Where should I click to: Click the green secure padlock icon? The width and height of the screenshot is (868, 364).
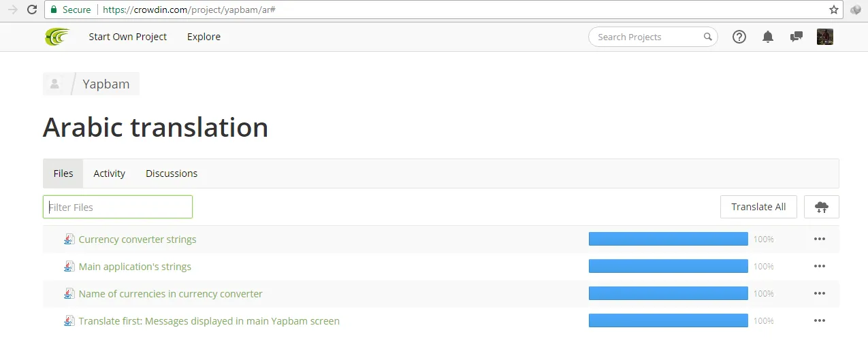(54, 10)
